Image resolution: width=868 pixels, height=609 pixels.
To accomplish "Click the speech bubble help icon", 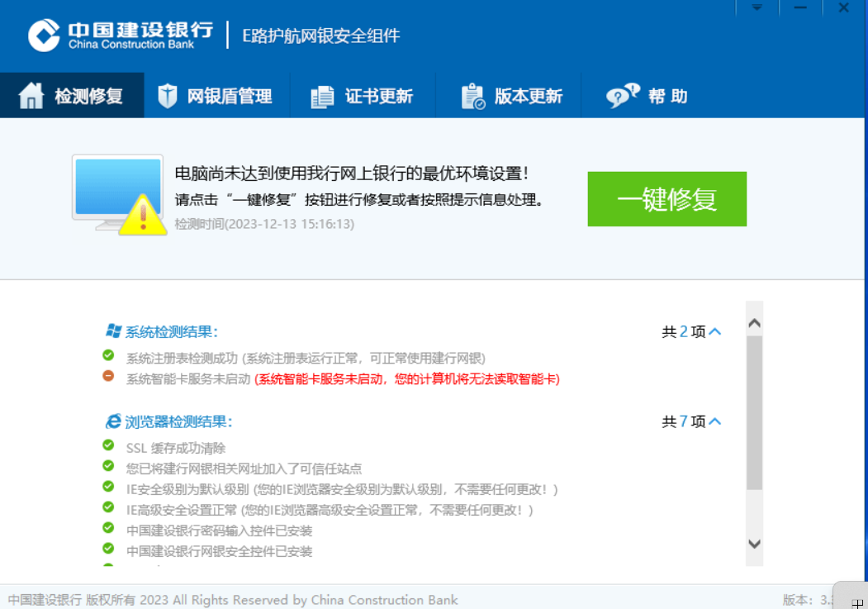I will tap(622, 96).
